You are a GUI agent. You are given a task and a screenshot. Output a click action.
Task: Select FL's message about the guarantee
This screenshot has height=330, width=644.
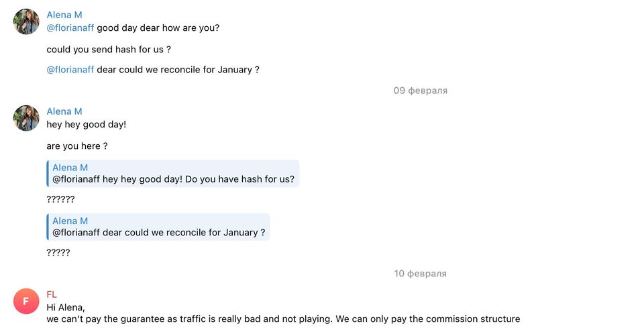(283, 319)
